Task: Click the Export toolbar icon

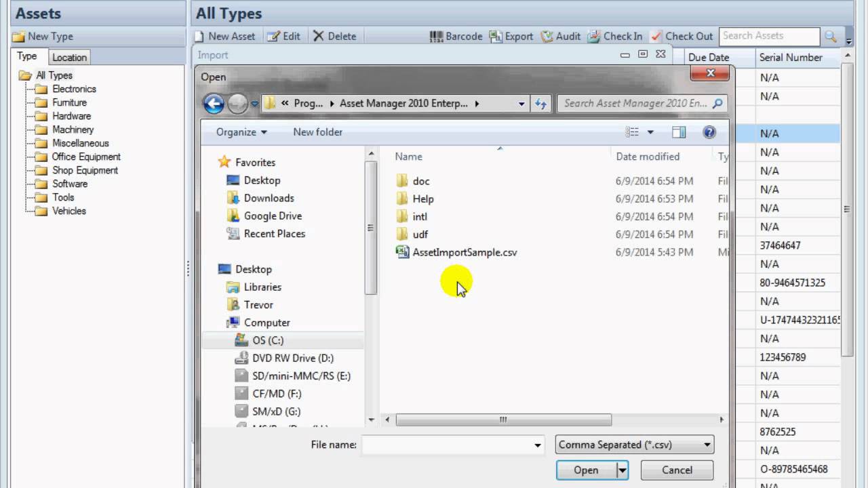Action: click(496, 37)
